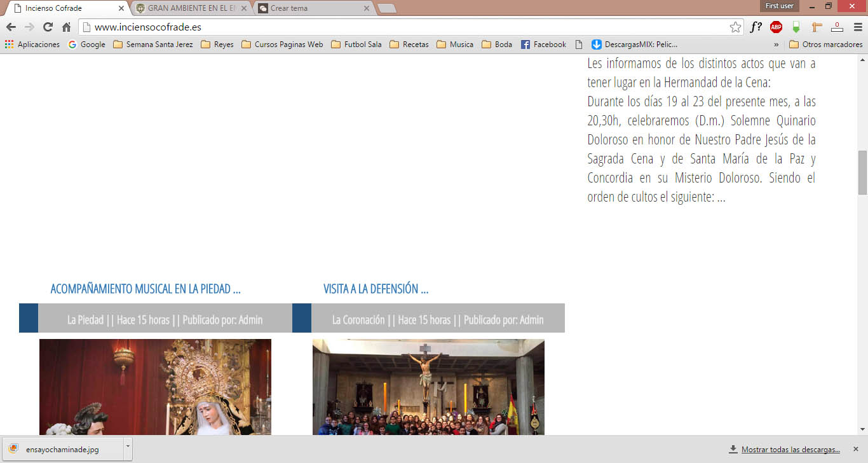Click Mostrar todas las descargas link

coord(790,449)
